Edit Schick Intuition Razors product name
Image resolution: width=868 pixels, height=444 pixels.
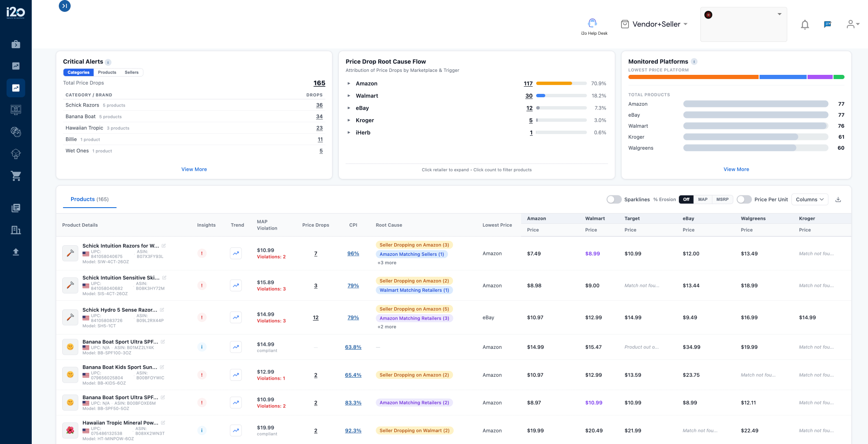(x=164, y=246)
